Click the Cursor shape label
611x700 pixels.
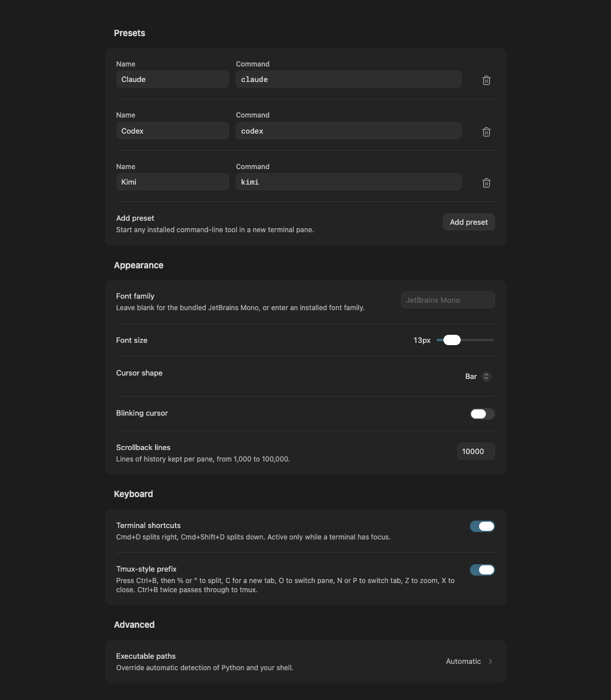[x=139, y=373]
